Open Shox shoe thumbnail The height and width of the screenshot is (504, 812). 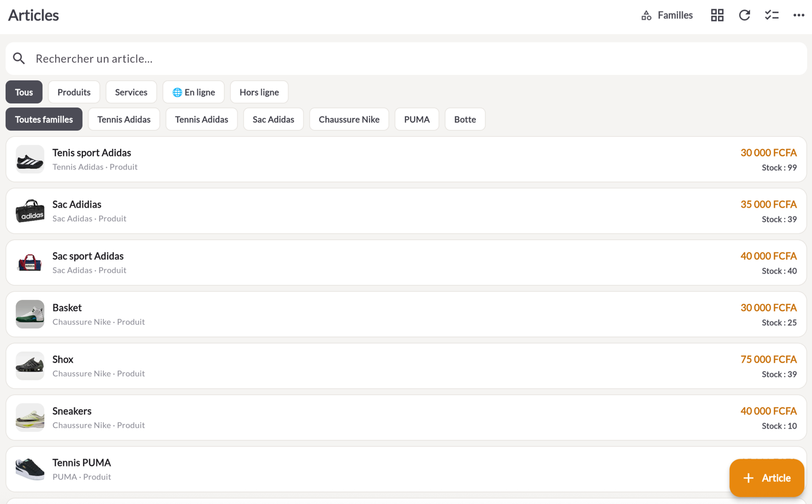30,366
